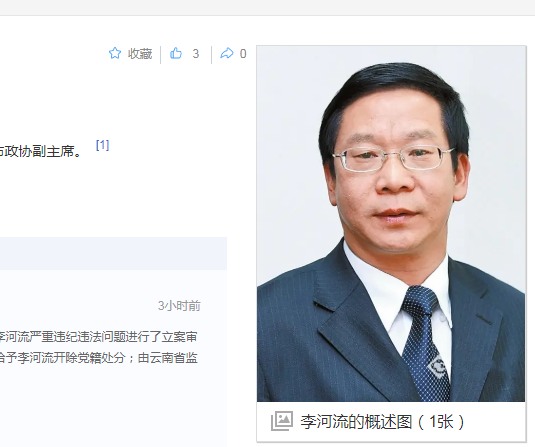Click the share arrow icon
This screenshot has height=447, width=535.
227,53
